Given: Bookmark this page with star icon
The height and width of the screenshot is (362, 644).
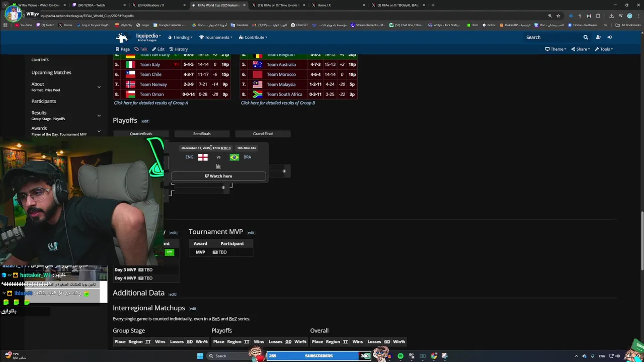Looking at the screenshot, I should (558, 16).
